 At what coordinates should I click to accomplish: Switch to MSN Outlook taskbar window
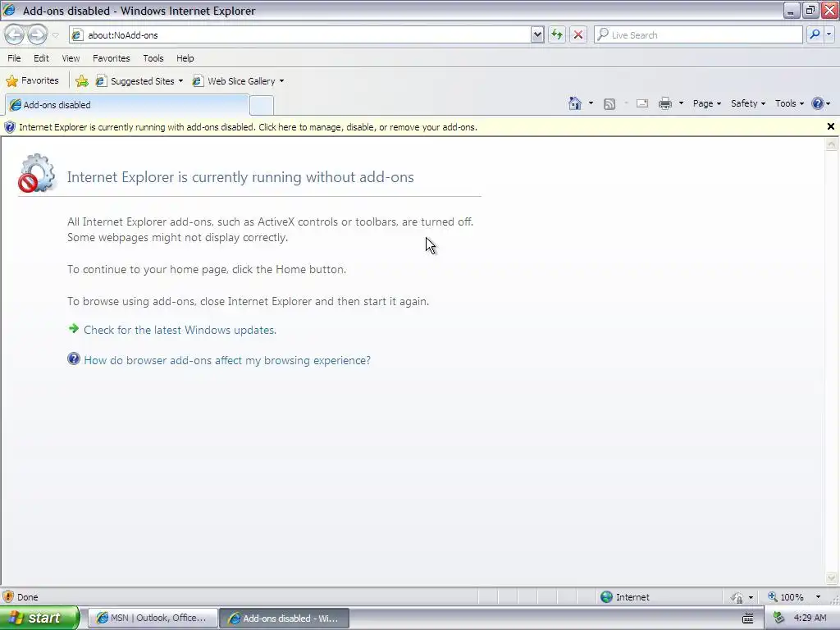(153, 619)
